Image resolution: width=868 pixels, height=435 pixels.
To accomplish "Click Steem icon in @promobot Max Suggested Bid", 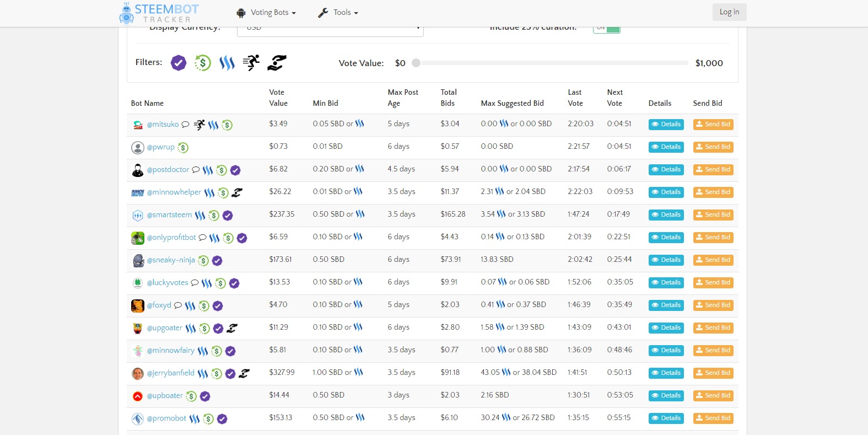I will (506, 417).
